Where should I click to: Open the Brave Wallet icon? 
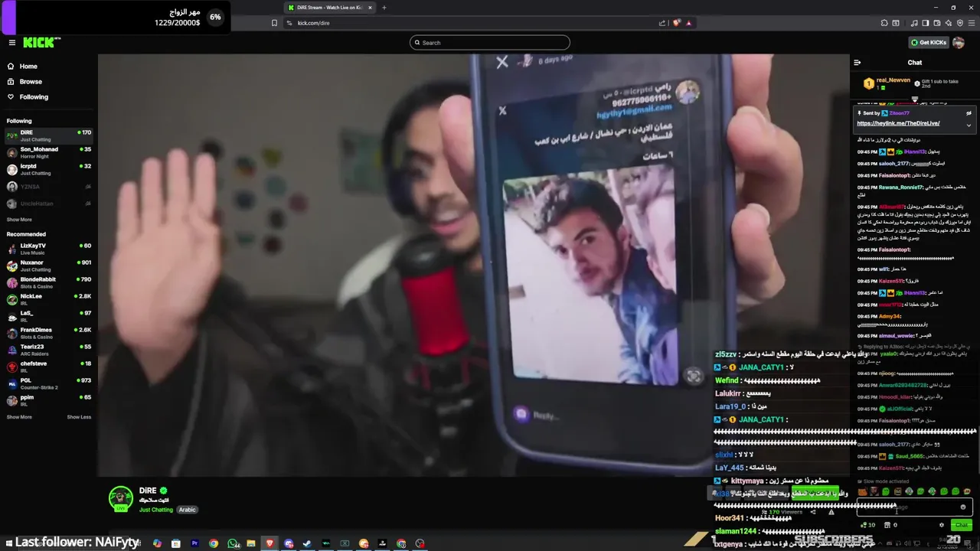click(937, 23)
